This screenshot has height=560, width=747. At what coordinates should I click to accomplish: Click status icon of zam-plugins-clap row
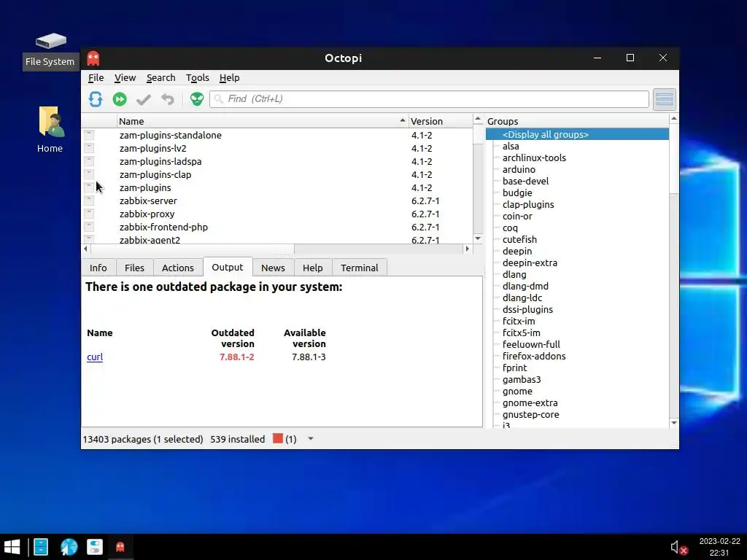tap(89, 174)
